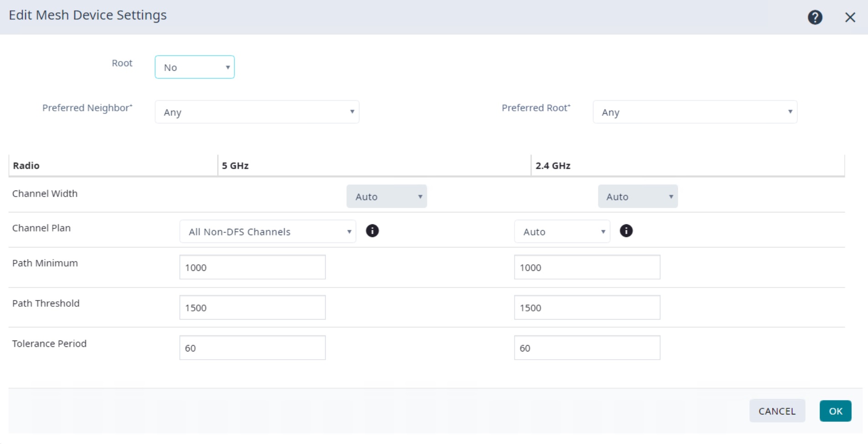Viewport: 868px width, 444px height.
Task: Open the Preferred Neighbor dropdown
Action: 256,112
